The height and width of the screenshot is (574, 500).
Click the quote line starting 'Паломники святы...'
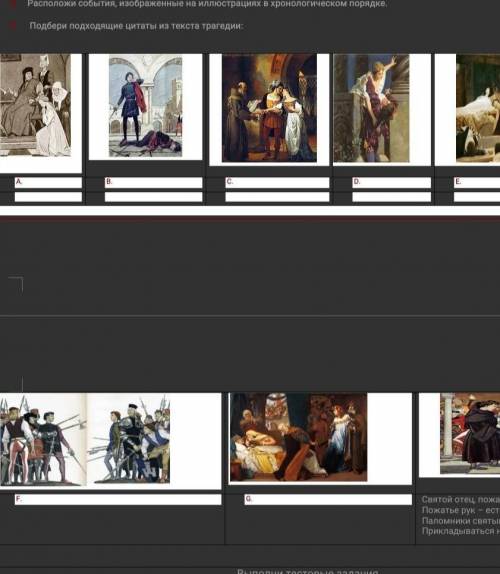click(461, 521)
